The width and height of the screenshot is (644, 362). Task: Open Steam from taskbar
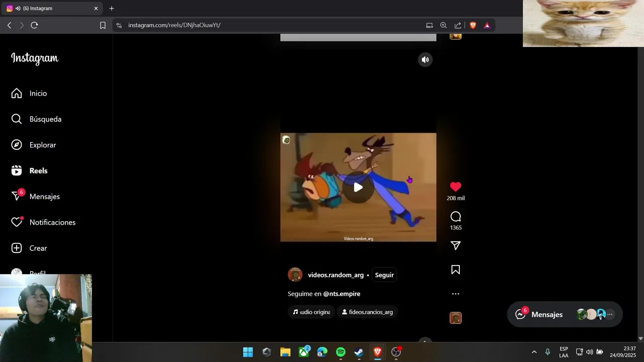359,352
